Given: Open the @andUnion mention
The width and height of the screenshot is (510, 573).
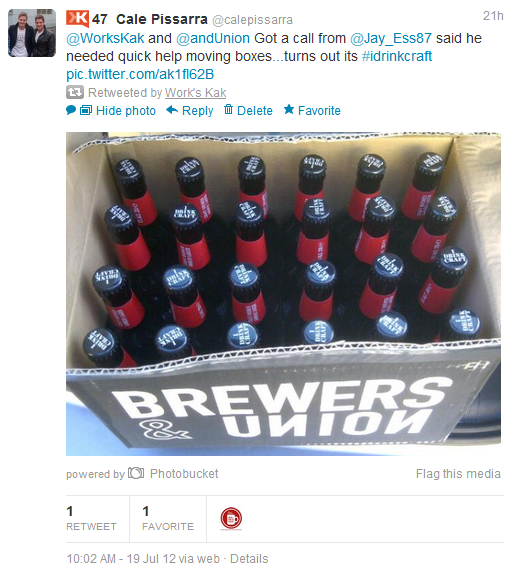Looking at the screenshot, I should click(213, 38).
